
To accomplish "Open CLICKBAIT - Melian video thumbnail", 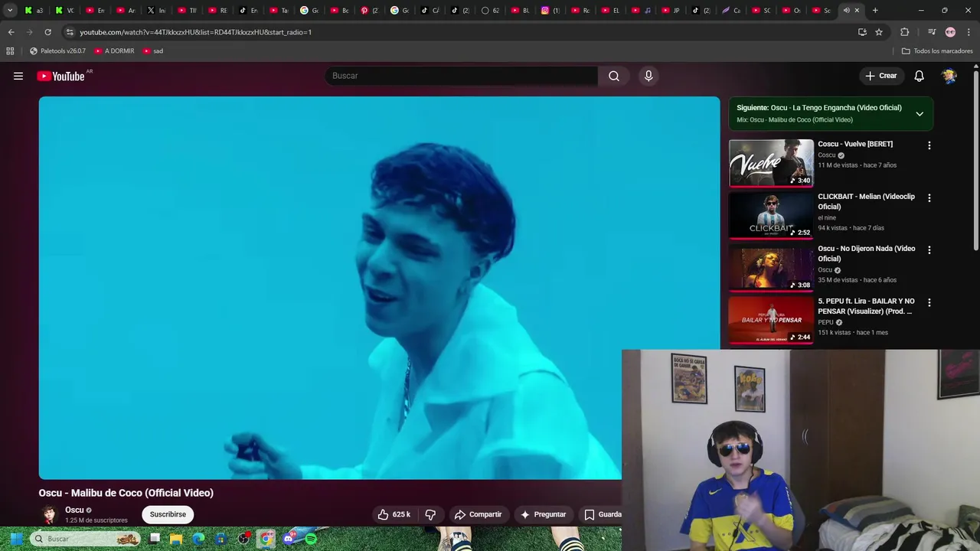I will point(771,215).
